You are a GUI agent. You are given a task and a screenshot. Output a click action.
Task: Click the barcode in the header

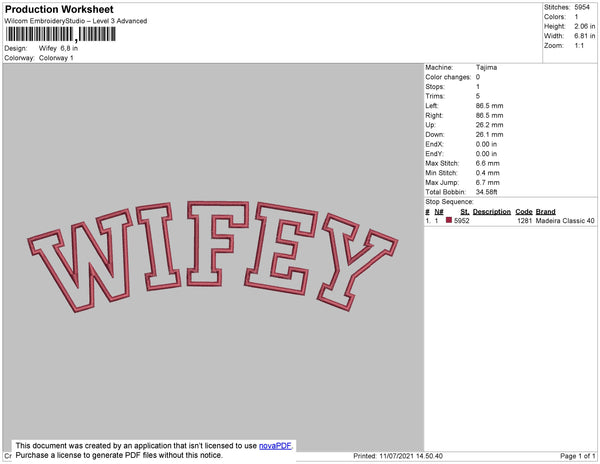click(60, 34)
